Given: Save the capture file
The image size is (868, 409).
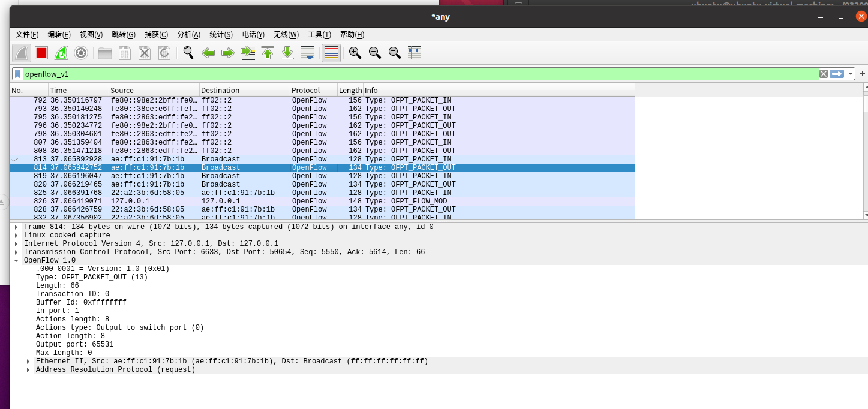Looking at the screenshot, I should pos(125,53).
